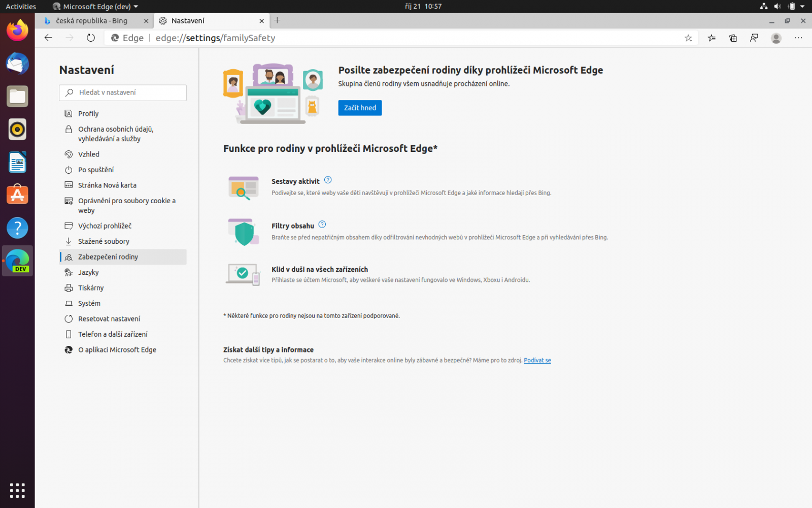Viewport: 812px width, 508px height.
Task: Navigate back using the back arrow
Action: pos(48,37)
